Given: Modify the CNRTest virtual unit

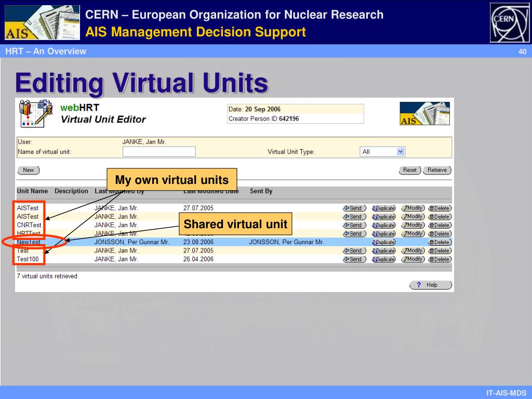Looking at the screenshot, I should pos(413,225).
